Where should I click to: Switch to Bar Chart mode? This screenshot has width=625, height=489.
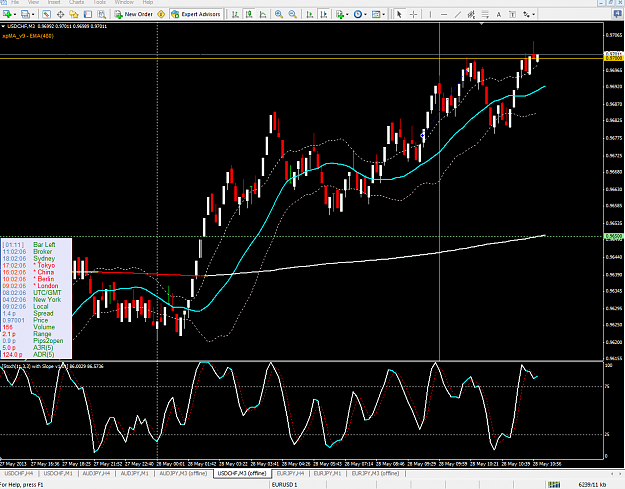(x=235, y=14)
